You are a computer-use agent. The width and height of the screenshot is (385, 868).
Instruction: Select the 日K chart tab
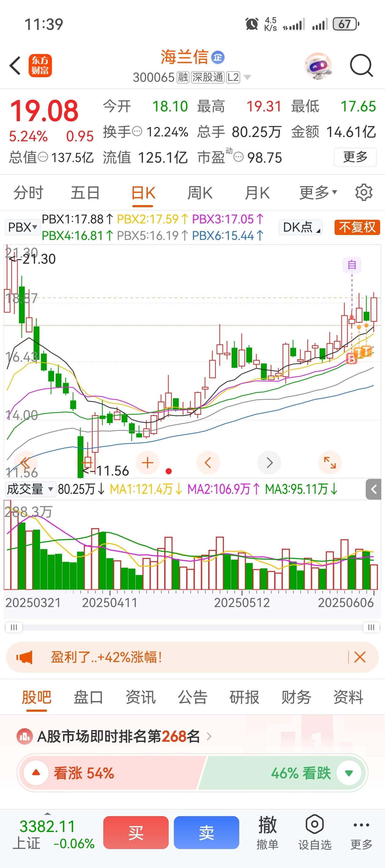coord(143,193)
